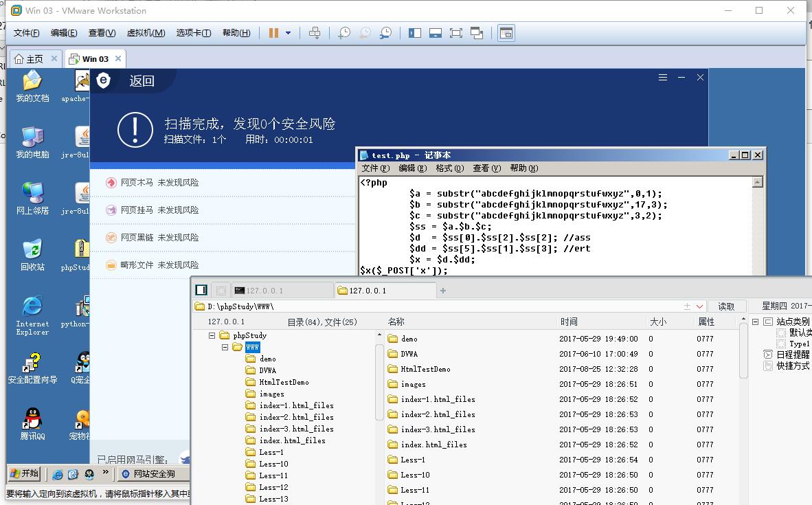The width and height of the screenshot is (812, 505).
Task: Open the 虚拟机(M) menu
Action: pos(146,33)
